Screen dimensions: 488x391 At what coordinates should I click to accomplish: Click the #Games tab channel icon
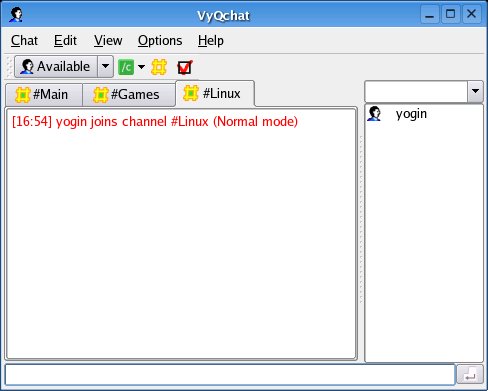click(x=100, y=95)
